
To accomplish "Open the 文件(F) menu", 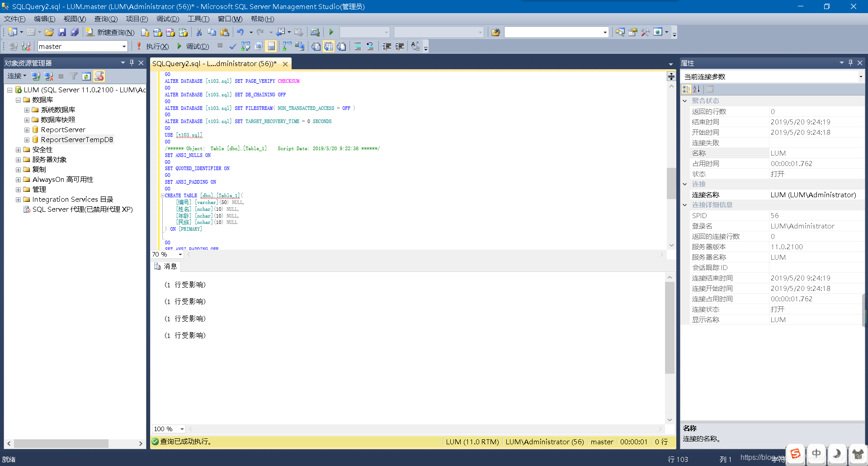I will (15, 19).
